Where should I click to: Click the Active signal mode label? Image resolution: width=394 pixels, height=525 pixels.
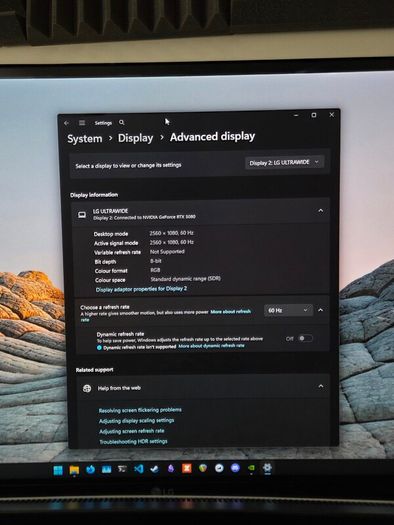116,243
